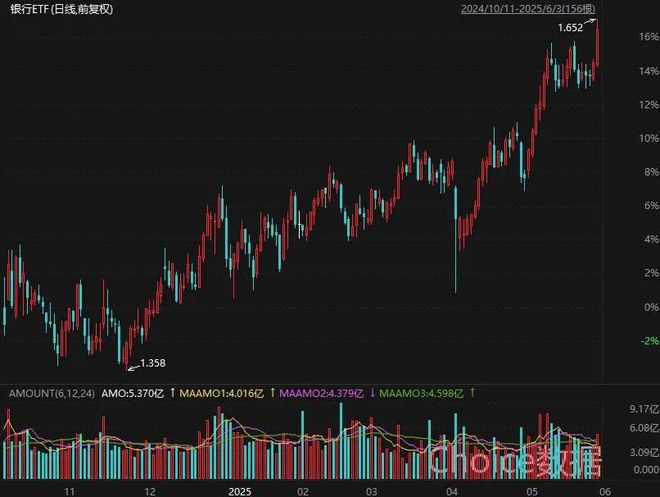
Task: Click the 1.652 high price label
Action: [x=570, y=28]
